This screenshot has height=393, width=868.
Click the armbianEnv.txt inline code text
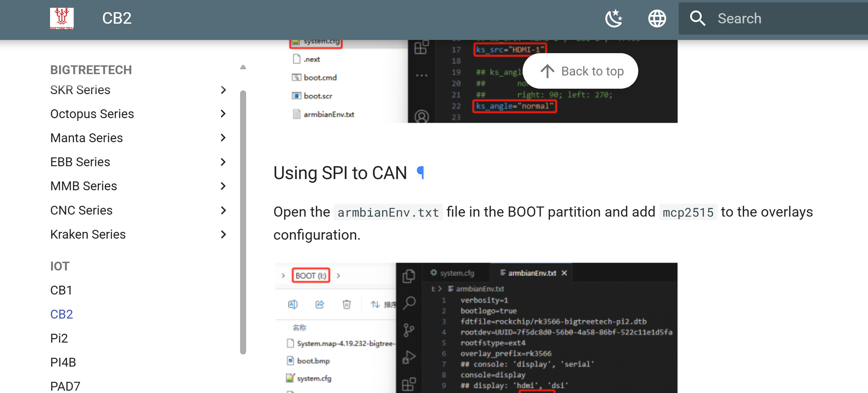pyautogui.click(x=388, y=212)
